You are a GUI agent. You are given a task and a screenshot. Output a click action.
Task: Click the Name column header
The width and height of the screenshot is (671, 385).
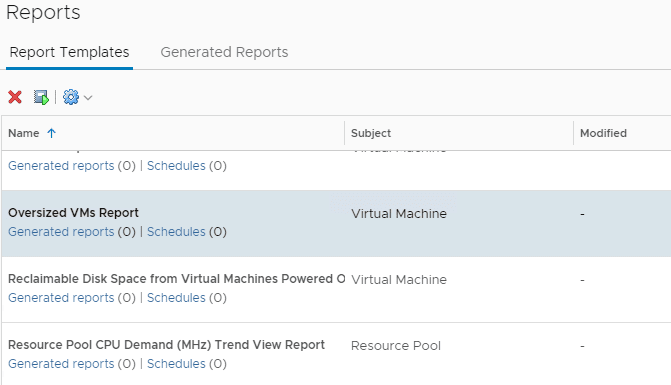click(x=24, y=133)
